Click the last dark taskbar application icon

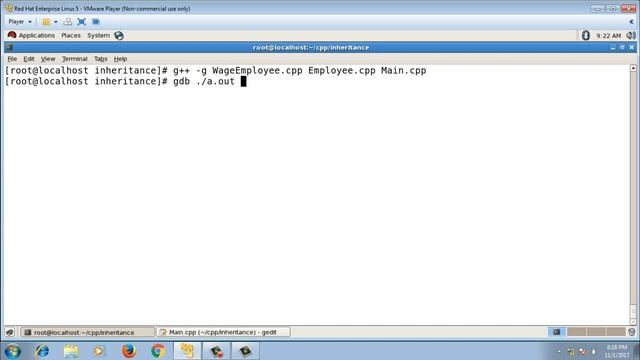[x=245, y=351]
